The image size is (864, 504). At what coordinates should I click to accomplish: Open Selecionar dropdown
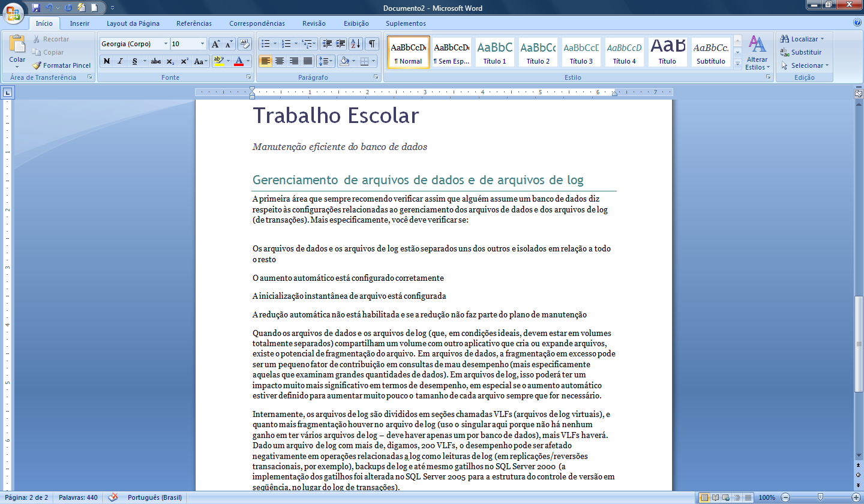[805, 65]
